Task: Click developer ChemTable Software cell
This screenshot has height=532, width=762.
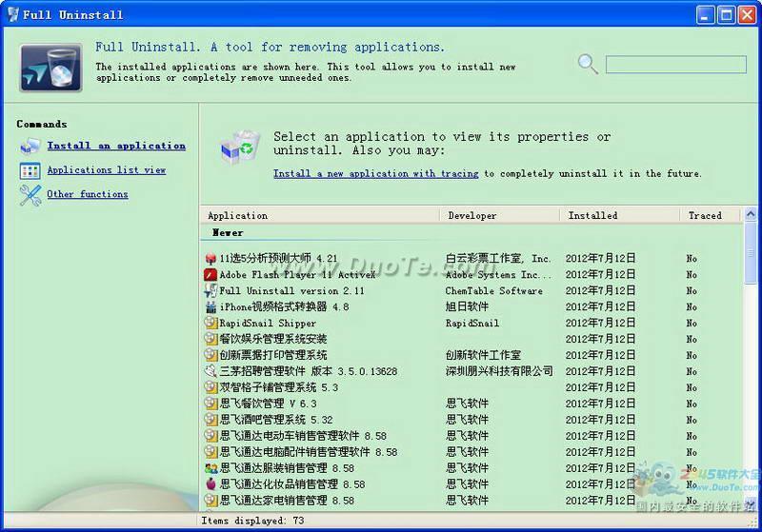Action: 493,291
